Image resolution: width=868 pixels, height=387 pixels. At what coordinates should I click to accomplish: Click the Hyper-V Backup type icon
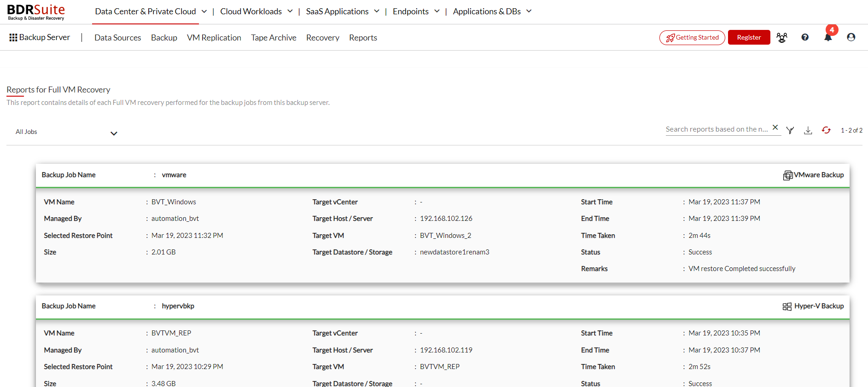[787, 306]
